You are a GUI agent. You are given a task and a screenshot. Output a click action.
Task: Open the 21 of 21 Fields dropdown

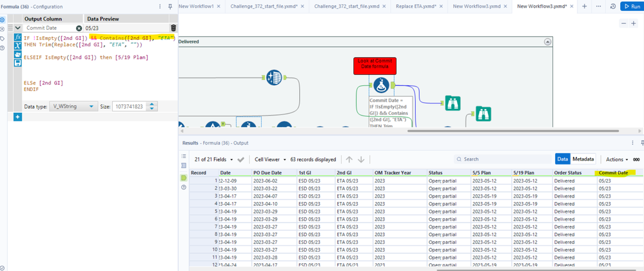click(213, 159)
